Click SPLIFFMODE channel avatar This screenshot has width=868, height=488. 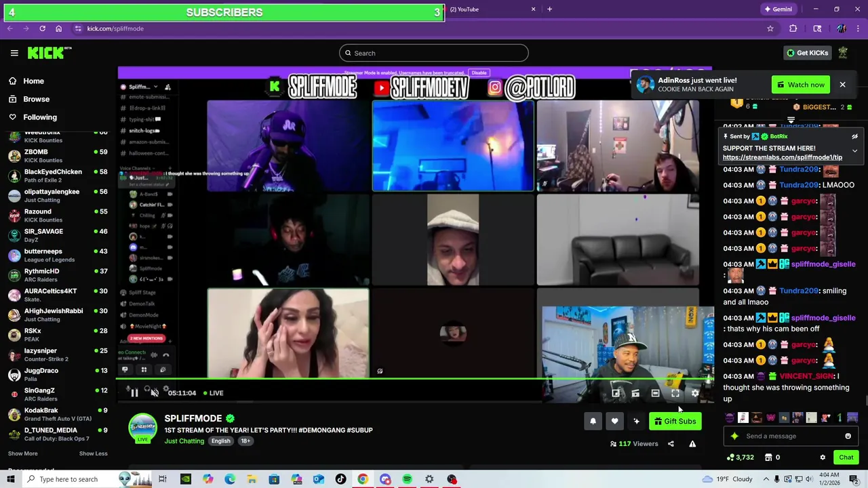(x=142, y=428)
